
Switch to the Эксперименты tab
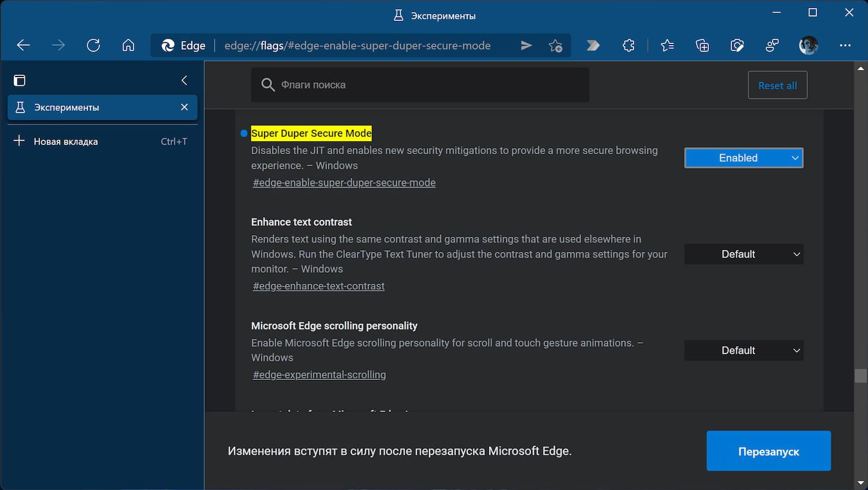coord(102,107)
